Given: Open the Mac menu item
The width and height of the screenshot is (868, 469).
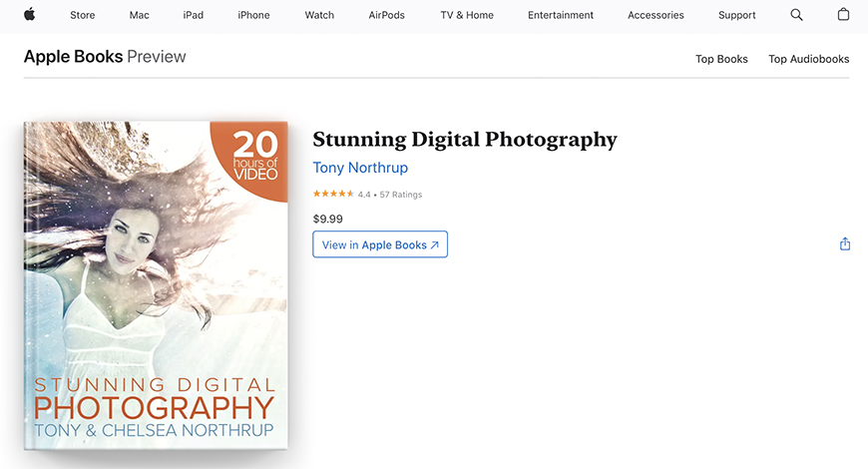Looking at the screenshot, I should click(139, 16).
